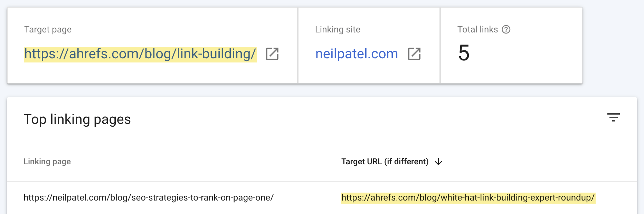This screenshot has width=644, height=214.
Task: Toggle sorting on the Linking page column
Action: pos(47,161)
